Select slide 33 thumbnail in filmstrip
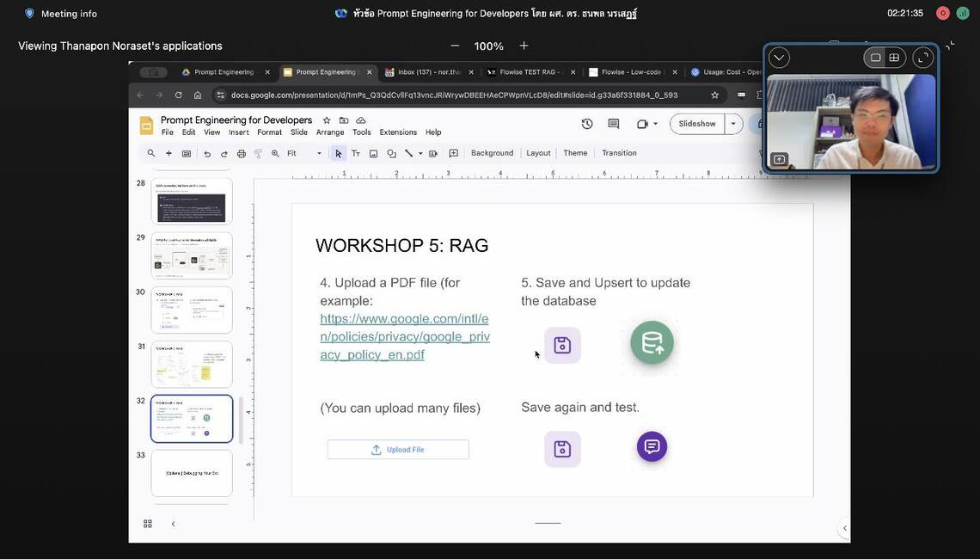This screenshot has height=559, width=980. tap(192, 473)
